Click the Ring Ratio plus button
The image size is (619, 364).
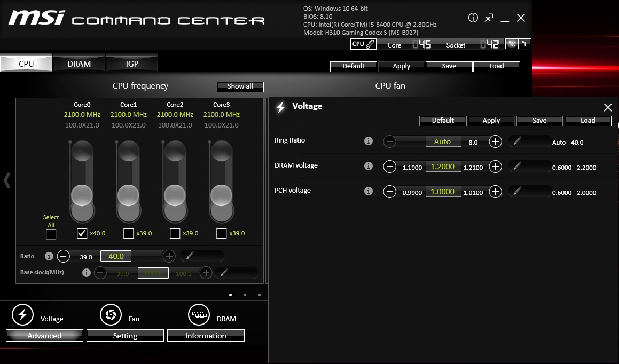pyautogui.click(x=496, y=141)
